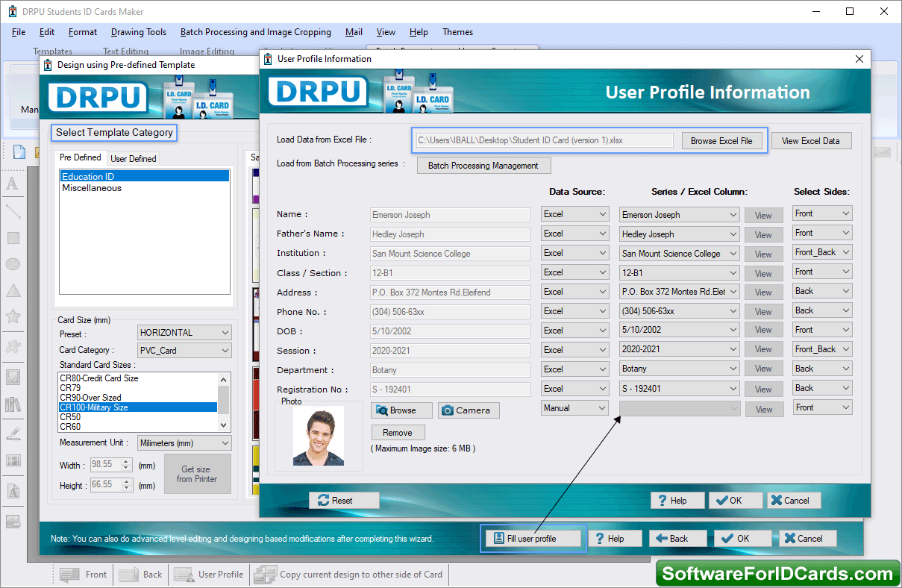Select the Watermark text tool
Viewport: 902px width, 588px height.
click(x=13, y=491)
